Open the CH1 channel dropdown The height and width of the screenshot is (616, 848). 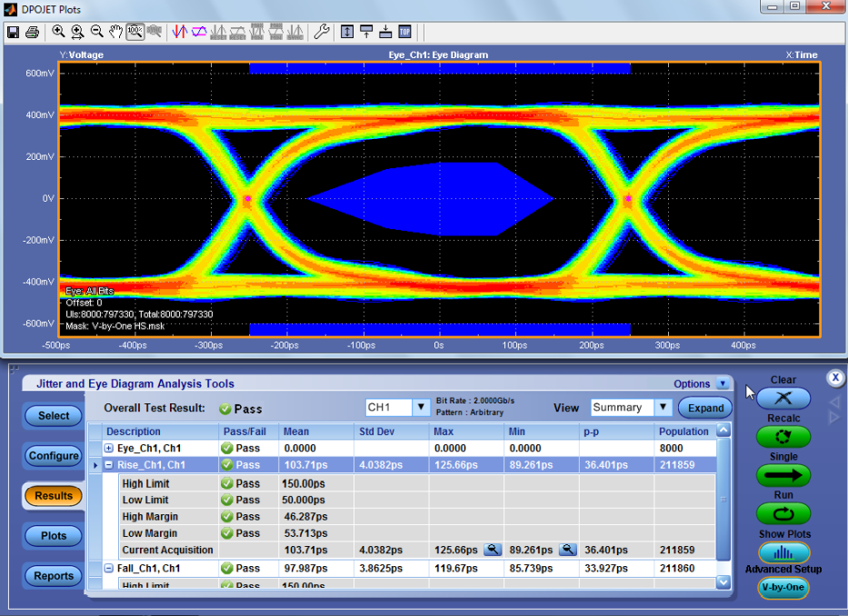pos(421,408)
